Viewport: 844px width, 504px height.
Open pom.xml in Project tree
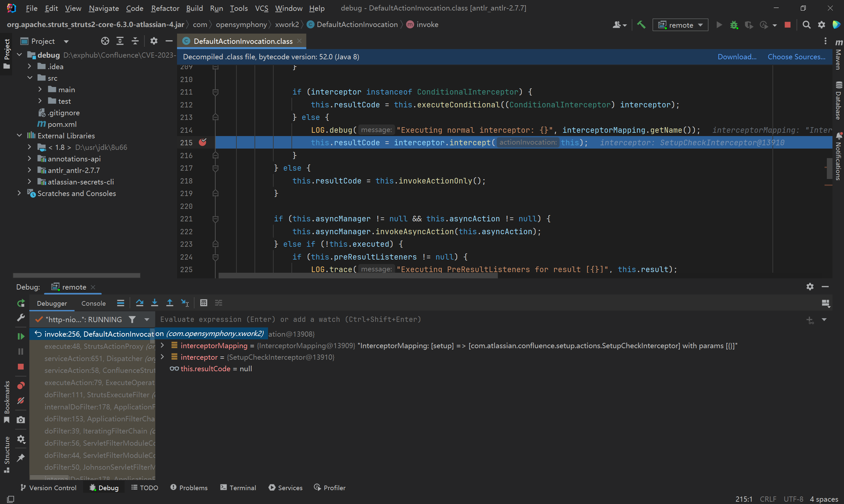(57, 124)
